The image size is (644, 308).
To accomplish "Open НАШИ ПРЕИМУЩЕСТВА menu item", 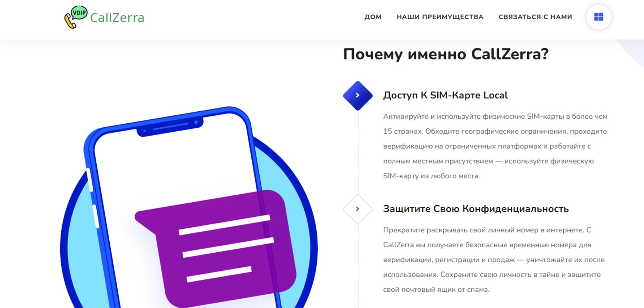I will [440, 17].
